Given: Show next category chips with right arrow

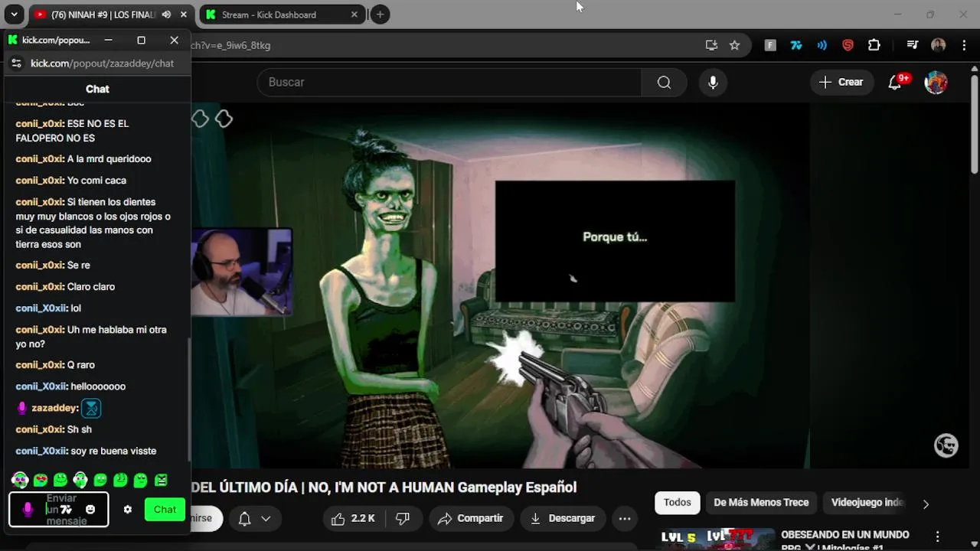Looking at the screenshot, I should [x=926, y=504].
